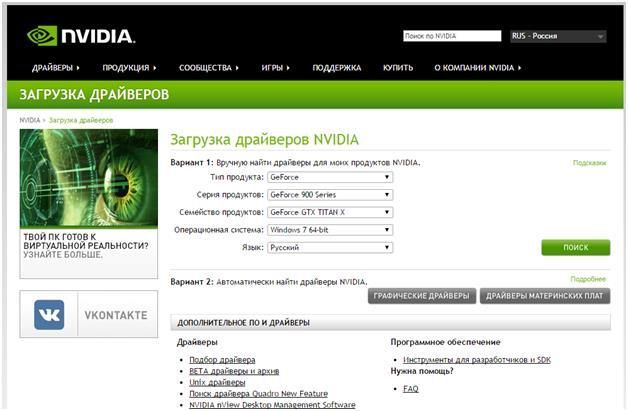Screen dimensions: 628x411
Task: Click the ЗАГРУЗКА ДРАЙВЕРОВ green page title
Action: (94, 95)
